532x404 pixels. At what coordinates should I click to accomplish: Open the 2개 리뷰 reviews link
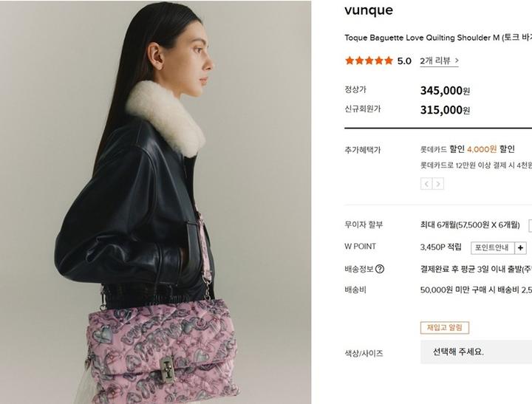pos(439,61)
